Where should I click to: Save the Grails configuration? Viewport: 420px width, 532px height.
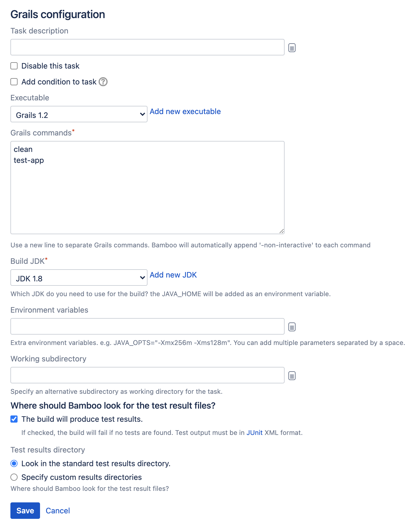(25, 511)
